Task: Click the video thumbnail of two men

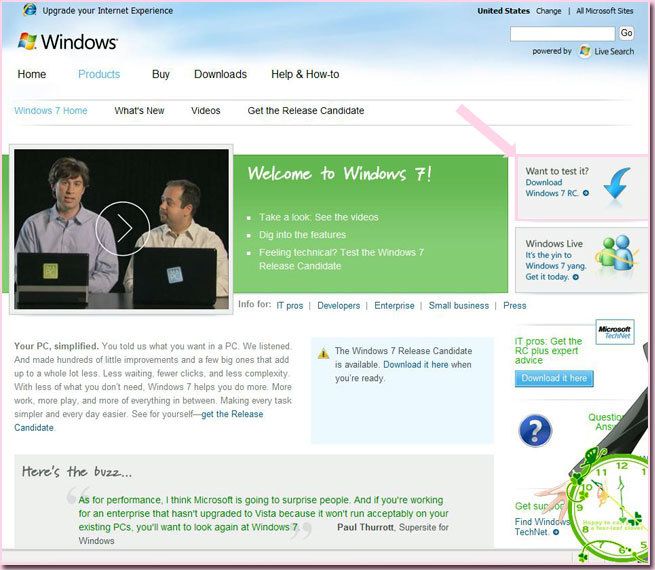Action: (121, 229)
